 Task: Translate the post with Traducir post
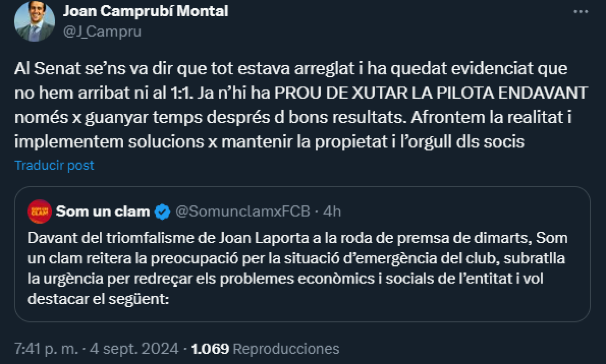[53, 165]
